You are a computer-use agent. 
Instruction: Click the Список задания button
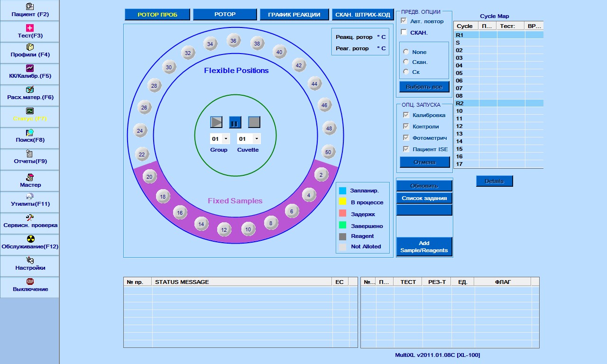pos(424,198)
